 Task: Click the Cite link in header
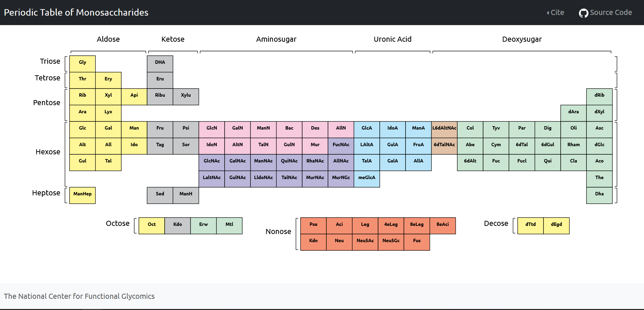[x=556, y=13]
